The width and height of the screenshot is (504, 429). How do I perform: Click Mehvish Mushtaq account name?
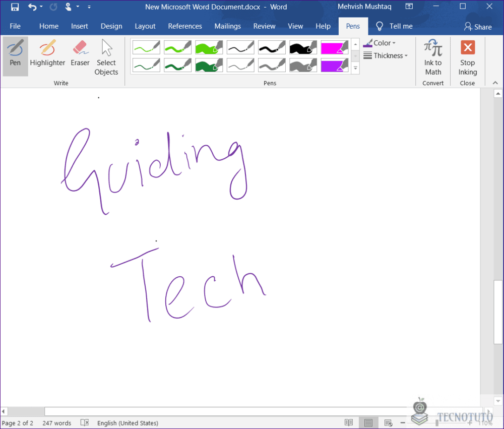[x=364, y=7]
